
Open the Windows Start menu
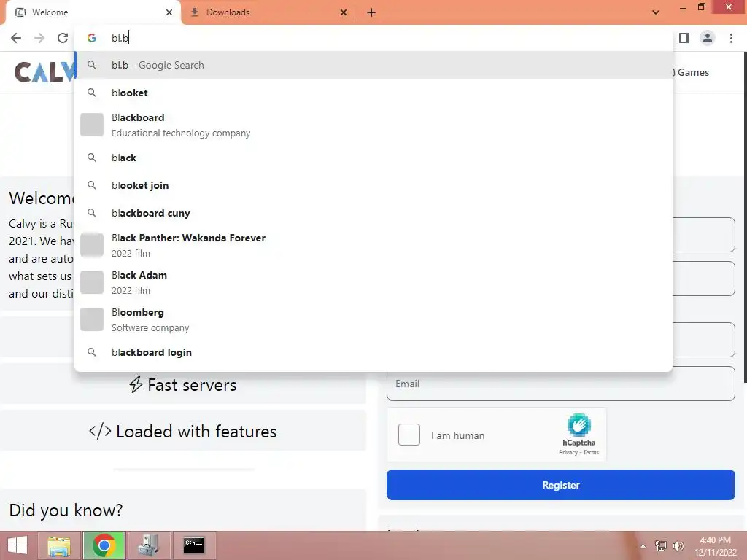tap(18, 545)
